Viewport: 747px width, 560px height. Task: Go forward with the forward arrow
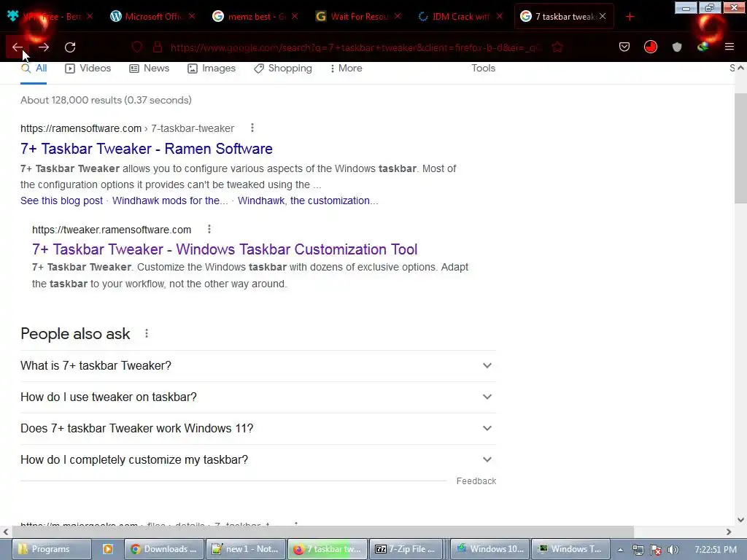43,47
